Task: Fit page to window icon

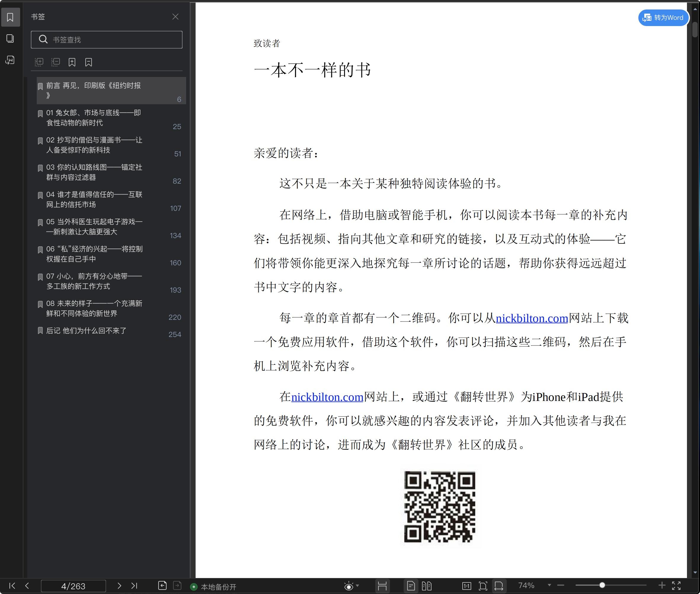Action: [483, 586]
